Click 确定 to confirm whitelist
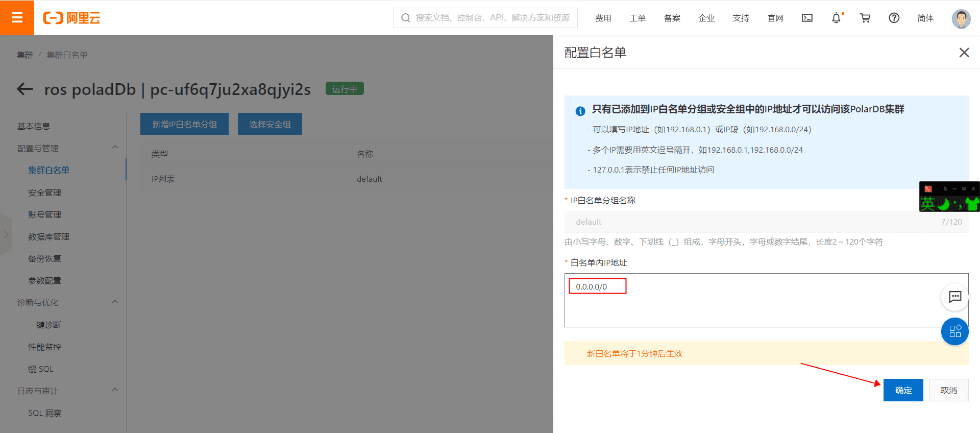The height and width of the screenshot is (433, 980). coord(903,390)
